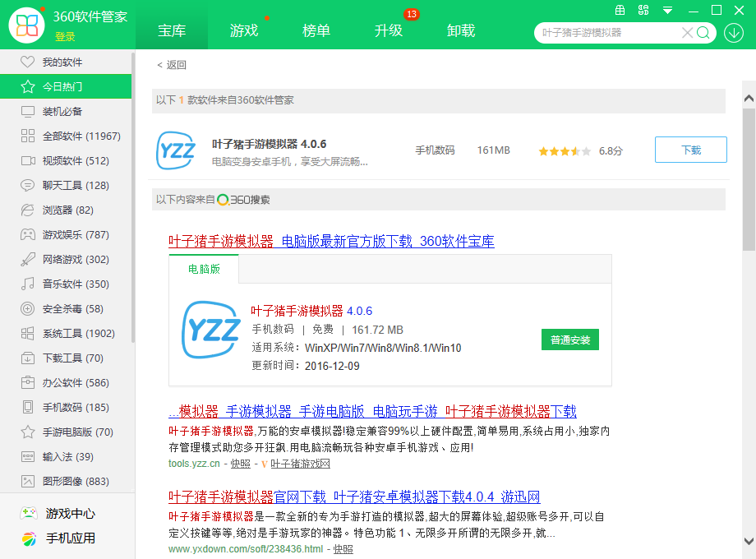The width and height of the screenshot is (756, 559).
Task: Open the title bar dropdown menu arrow
Action: 667,11
